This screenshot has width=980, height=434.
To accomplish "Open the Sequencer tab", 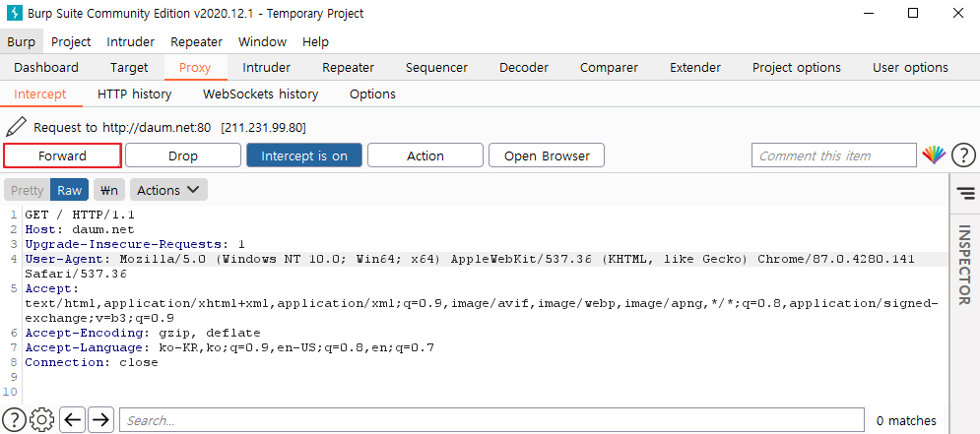I will point(436,68).
